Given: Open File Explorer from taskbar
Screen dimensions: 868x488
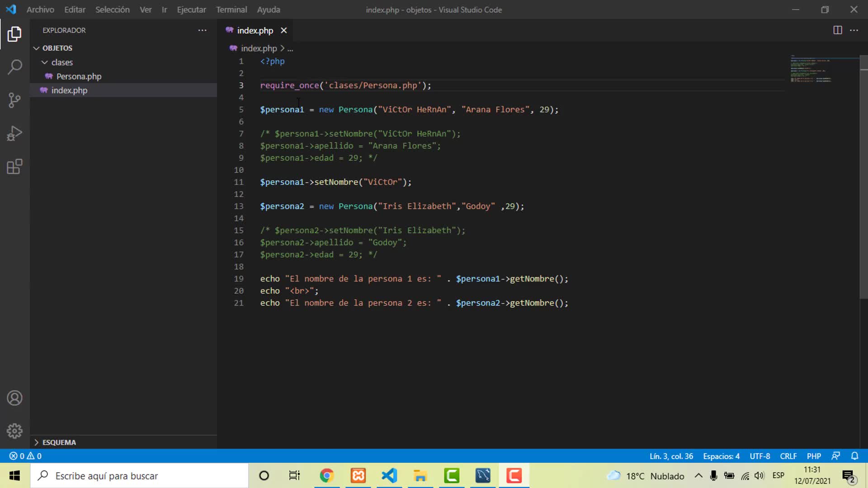Looking at the screenshot, I should click(x=420, y=475).
